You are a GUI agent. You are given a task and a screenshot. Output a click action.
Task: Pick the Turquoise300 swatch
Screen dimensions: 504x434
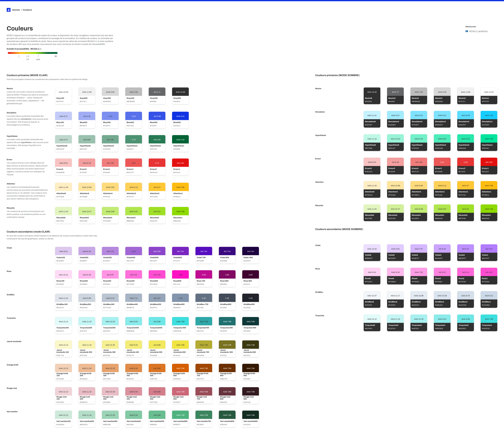coord(110,325)
